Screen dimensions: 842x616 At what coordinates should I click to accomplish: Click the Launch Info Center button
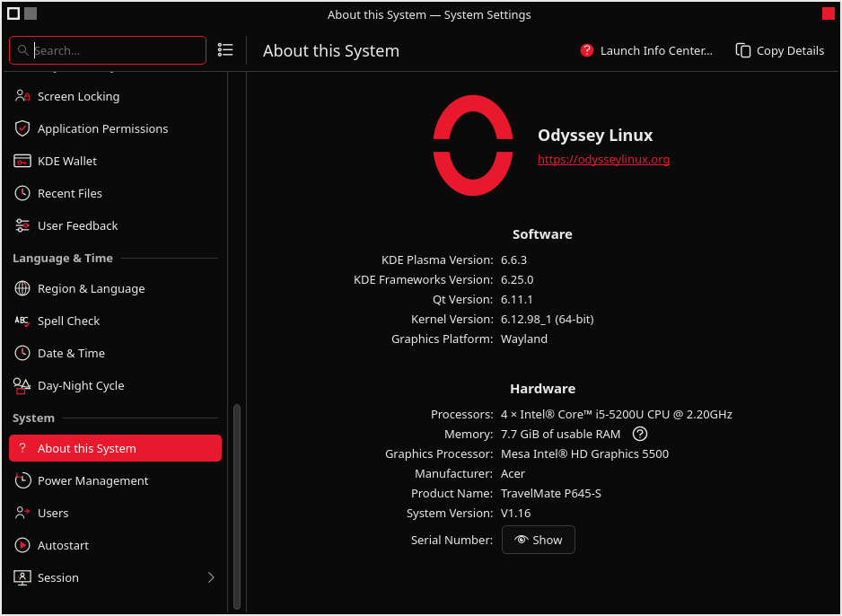click(x=646, y=50)
